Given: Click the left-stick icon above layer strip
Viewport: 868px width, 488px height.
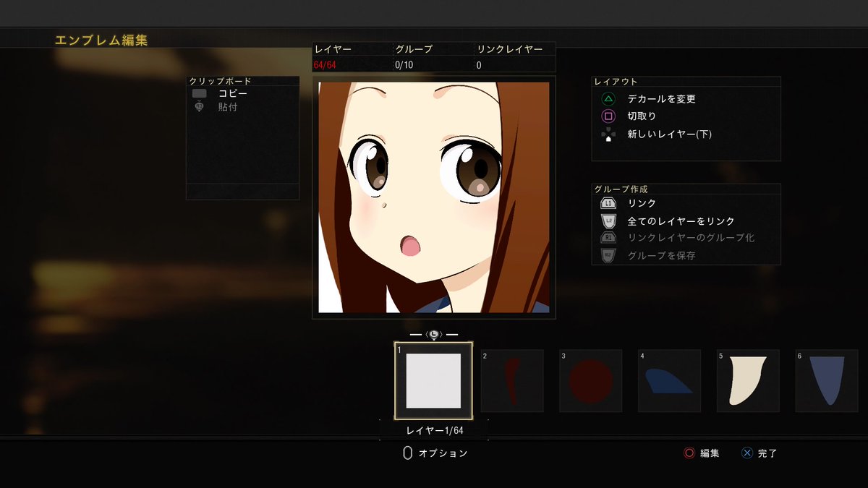Looking at the screenshot, I should [433, 335].
